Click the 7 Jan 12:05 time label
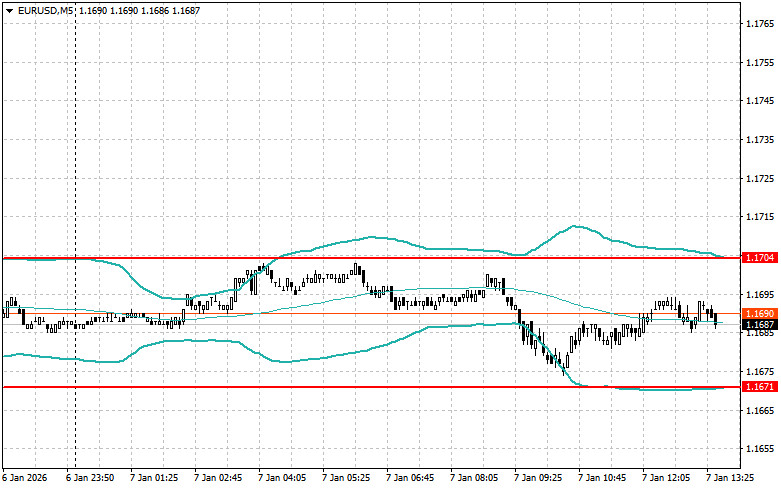Image resolution: width=781 pixels, height=489 pixels. tap(666, 478)
